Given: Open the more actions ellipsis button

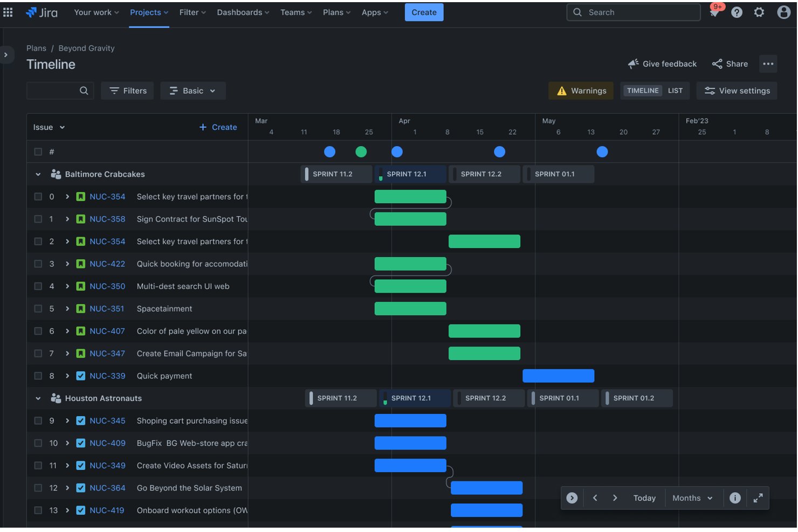Looking at the screenshot, I should point(768,64).
